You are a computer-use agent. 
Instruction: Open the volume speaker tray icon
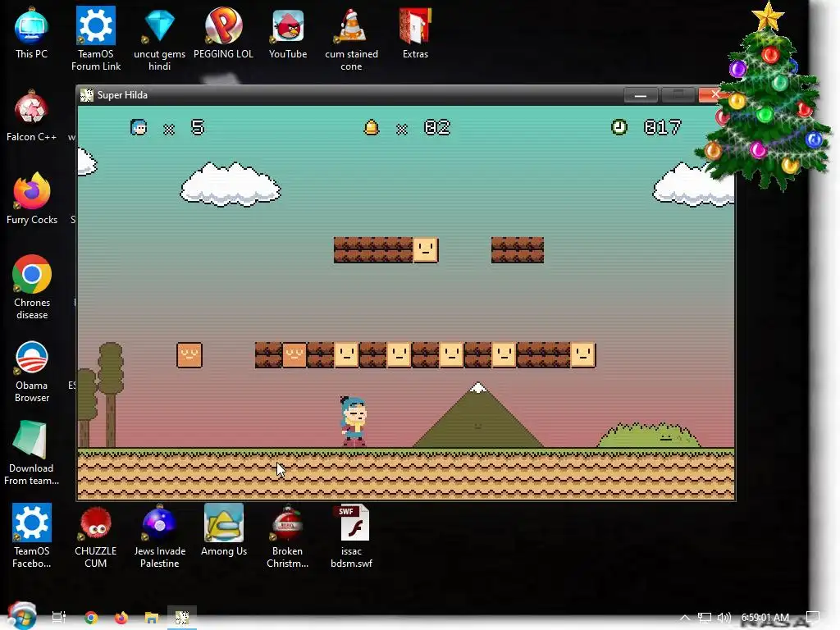point(724,618)
